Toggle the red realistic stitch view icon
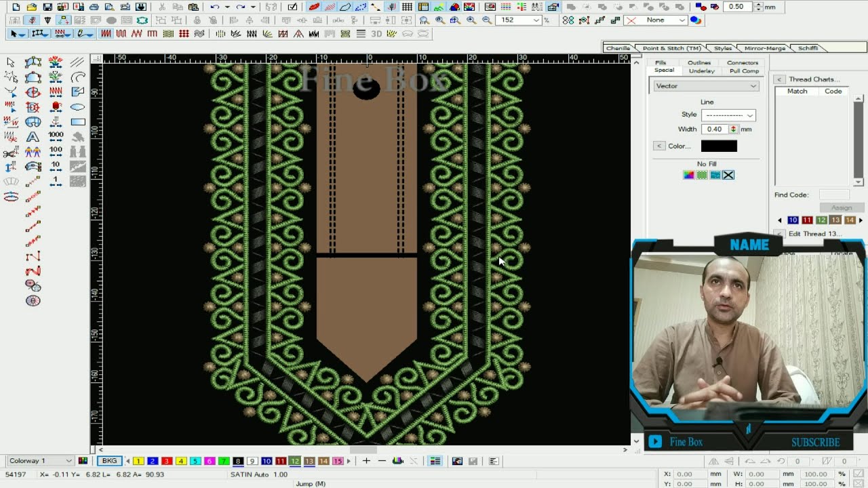The image size is (868, 488). tap(314, 7)
